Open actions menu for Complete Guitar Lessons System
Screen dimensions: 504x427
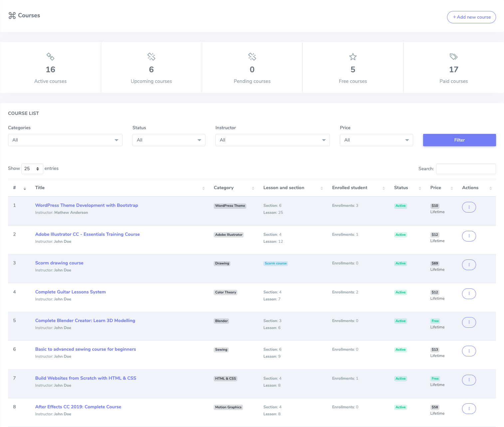[469, 294]
